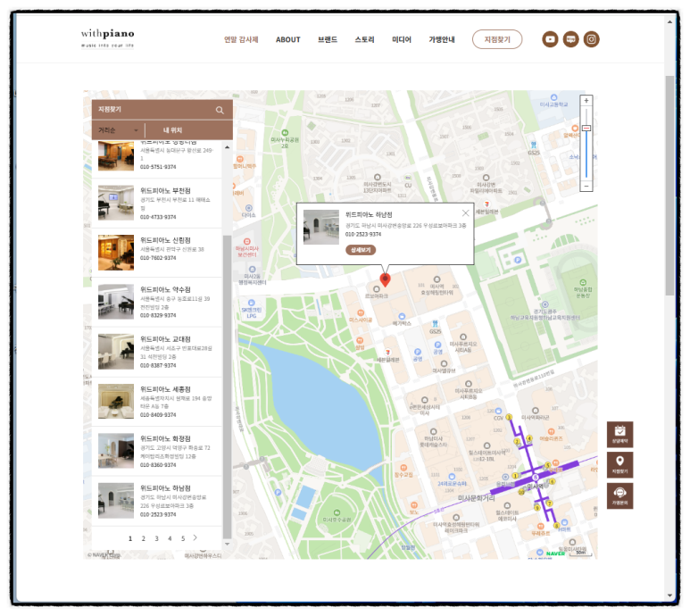Screen dimensions: 690x616
Task: Click the map zoom out minus button
Action: click(x=586, y=186)
